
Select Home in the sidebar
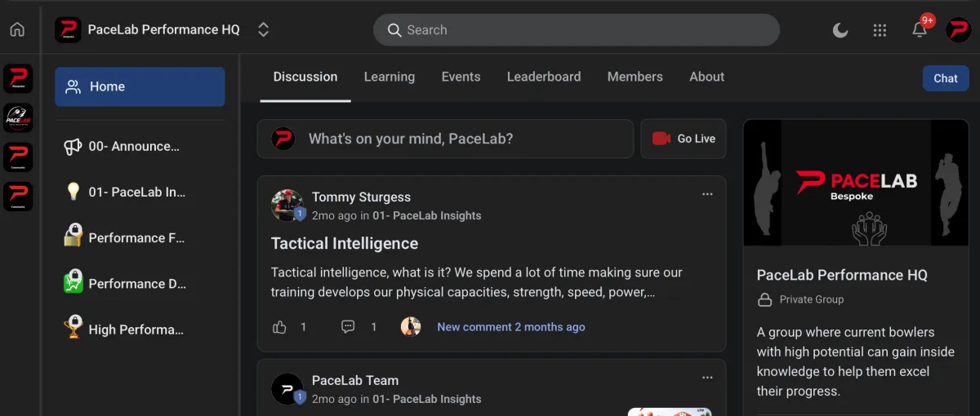click(140, 86)
